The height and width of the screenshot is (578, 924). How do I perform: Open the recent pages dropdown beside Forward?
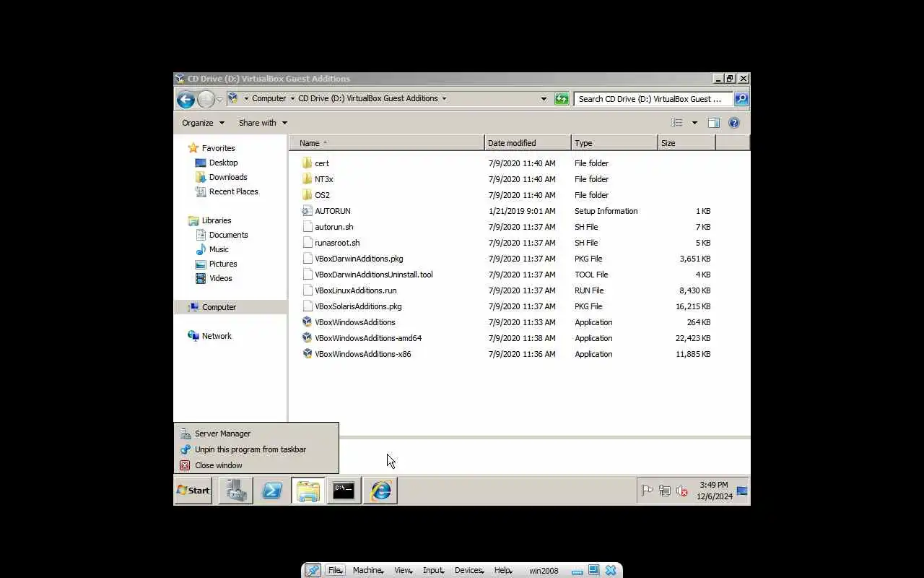click(220, 99)
